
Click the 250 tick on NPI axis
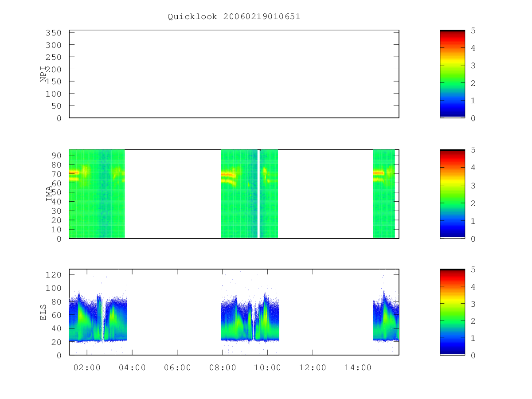click(x=54, y=58)
